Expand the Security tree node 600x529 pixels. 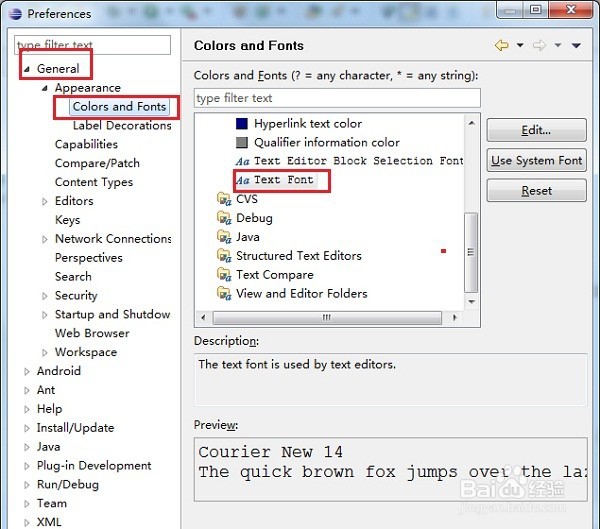point(45,296)
